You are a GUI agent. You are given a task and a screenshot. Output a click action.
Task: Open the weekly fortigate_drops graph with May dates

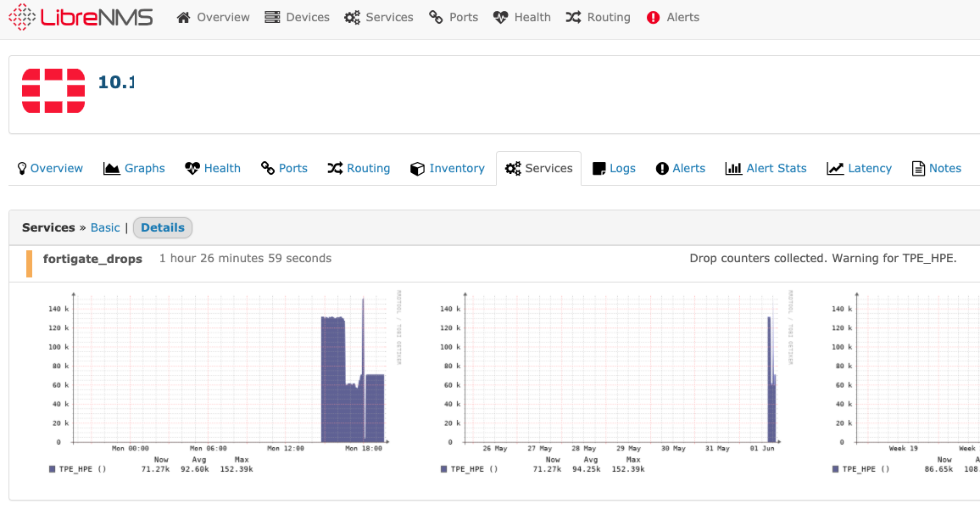pos(615,382)
